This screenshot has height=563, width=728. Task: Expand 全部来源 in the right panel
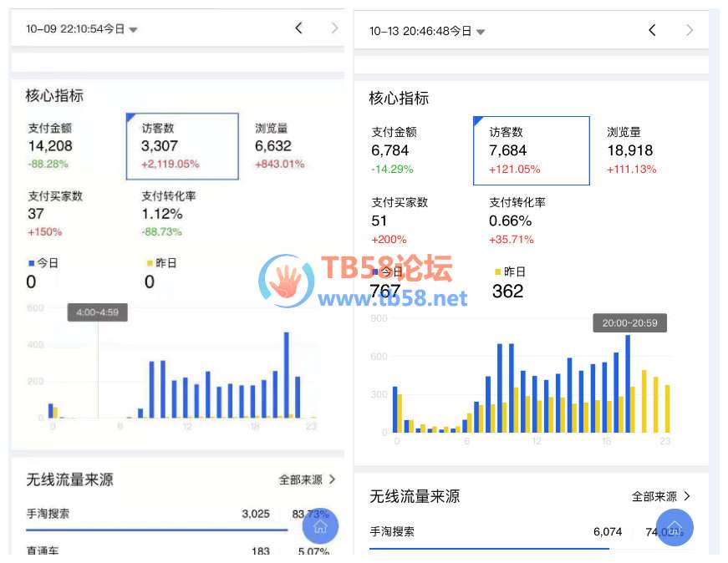(660, 496)
